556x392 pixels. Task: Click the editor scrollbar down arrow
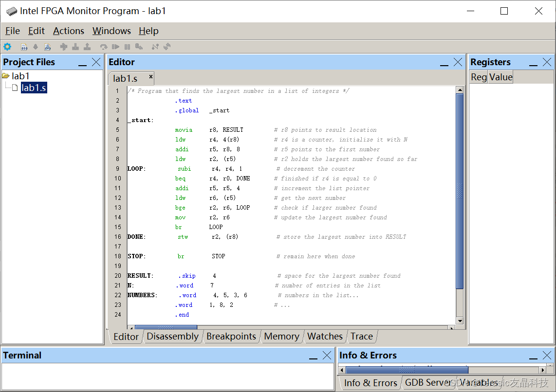(x=460, y=320)
